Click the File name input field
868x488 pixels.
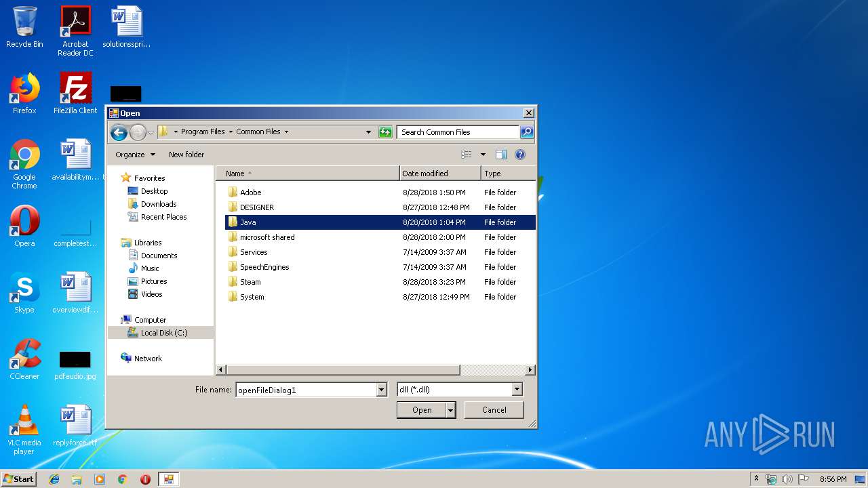tap(306, 390)
